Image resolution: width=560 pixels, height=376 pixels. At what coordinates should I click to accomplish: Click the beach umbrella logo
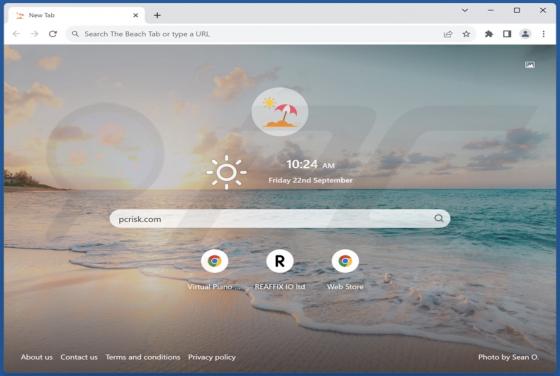click(x=280, y=112)
